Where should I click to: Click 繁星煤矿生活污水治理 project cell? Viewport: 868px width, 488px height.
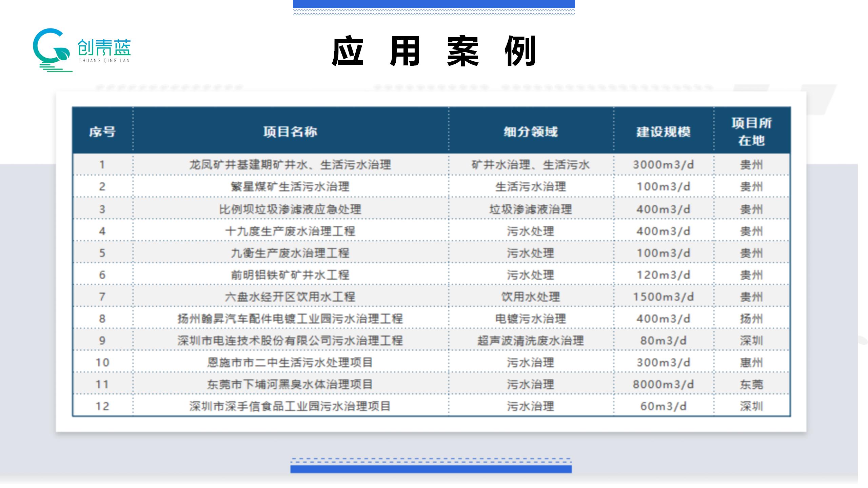[290, 187]
